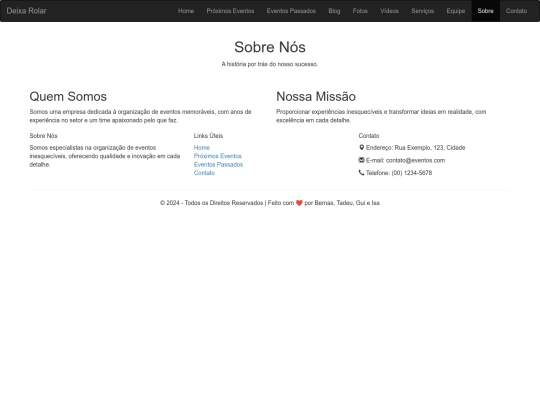Select the Sobre Nós main heading

pyautogui.click(x=270, y=47)
